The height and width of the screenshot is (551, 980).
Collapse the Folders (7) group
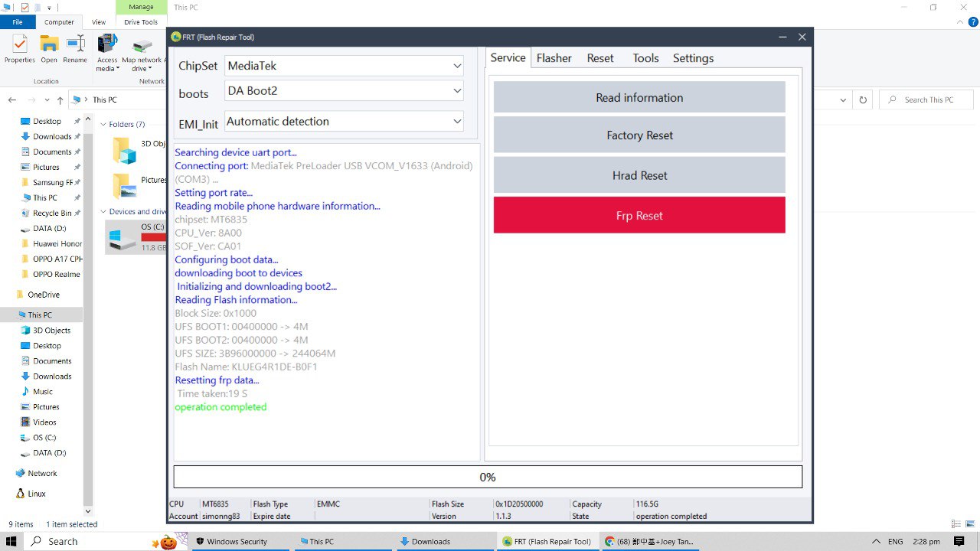pos(103,124)
